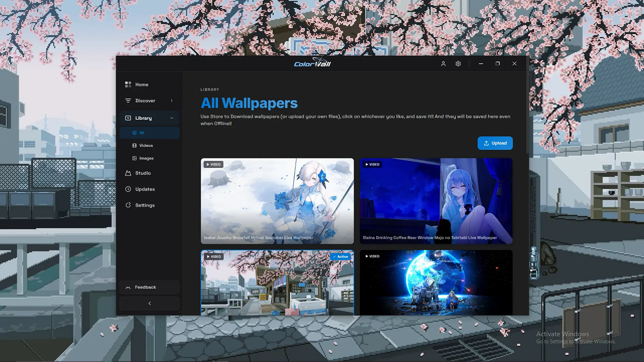
Task: Click the VIDEO badge on Elaina wallpaper
Action: (372, 164)
